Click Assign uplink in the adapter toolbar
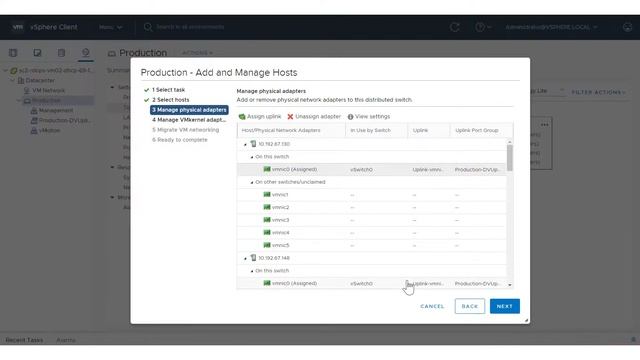 (x=260, y=117)
